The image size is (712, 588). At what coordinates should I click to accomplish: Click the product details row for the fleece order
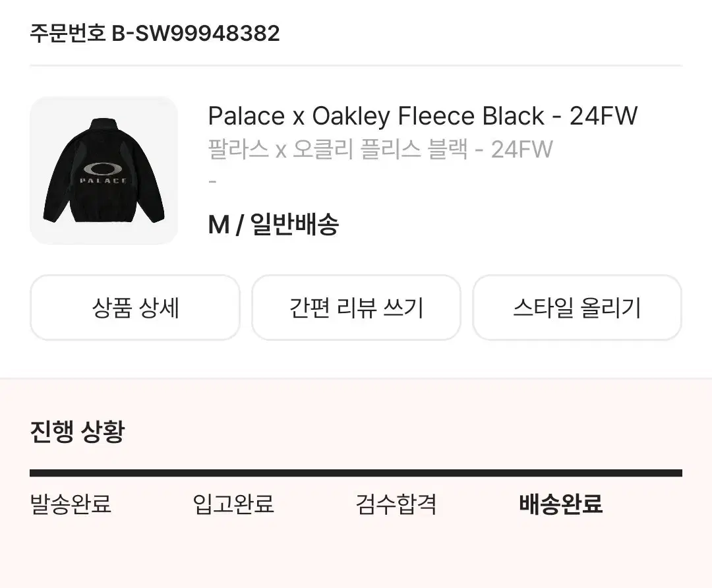pos(356,170)
